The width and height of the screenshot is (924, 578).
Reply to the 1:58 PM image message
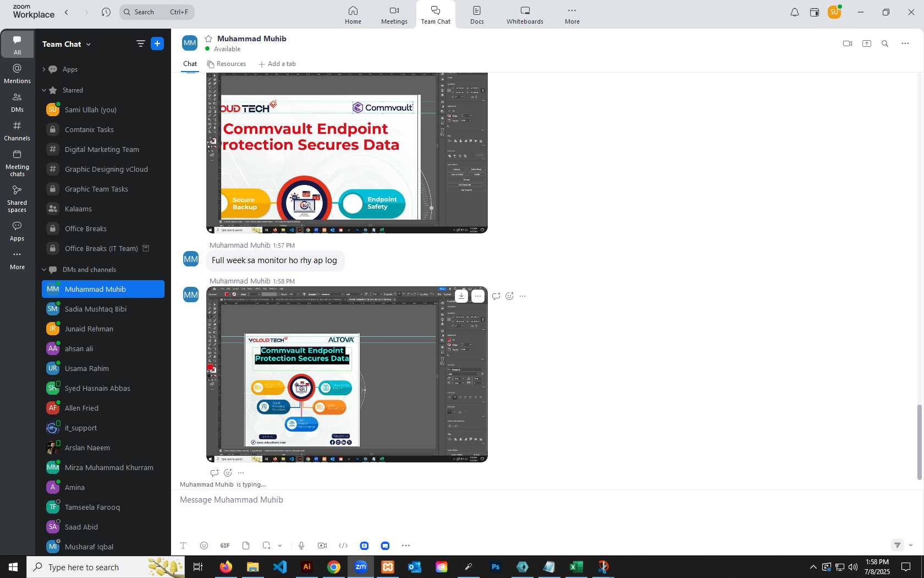pos(496,296)
